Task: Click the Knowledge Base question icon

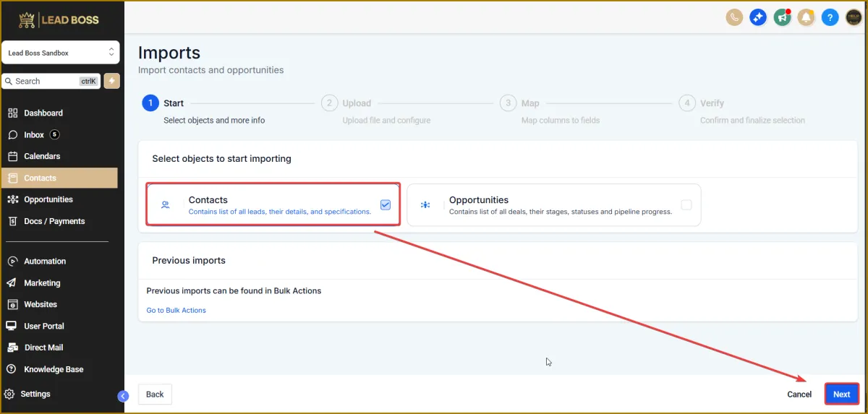Action: 12,369
